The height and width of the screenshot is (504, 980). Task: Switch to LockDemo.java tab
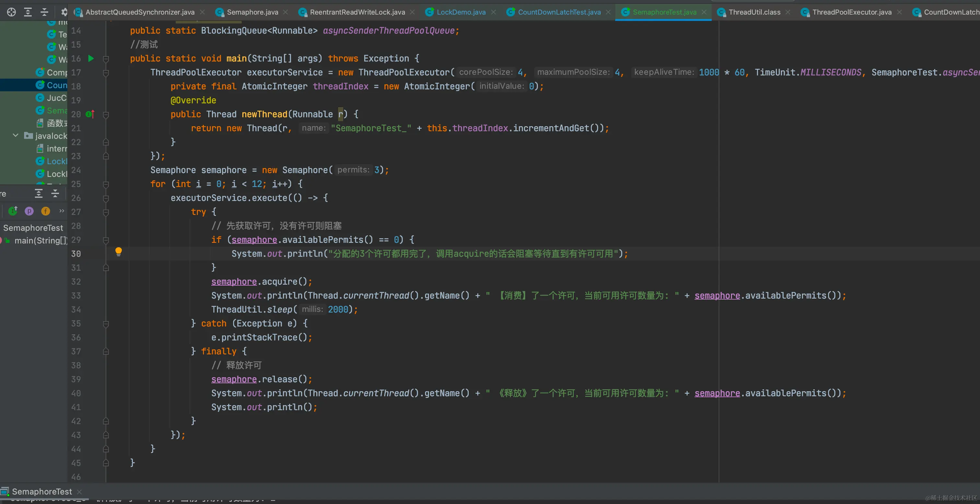[x=461, y=12]
